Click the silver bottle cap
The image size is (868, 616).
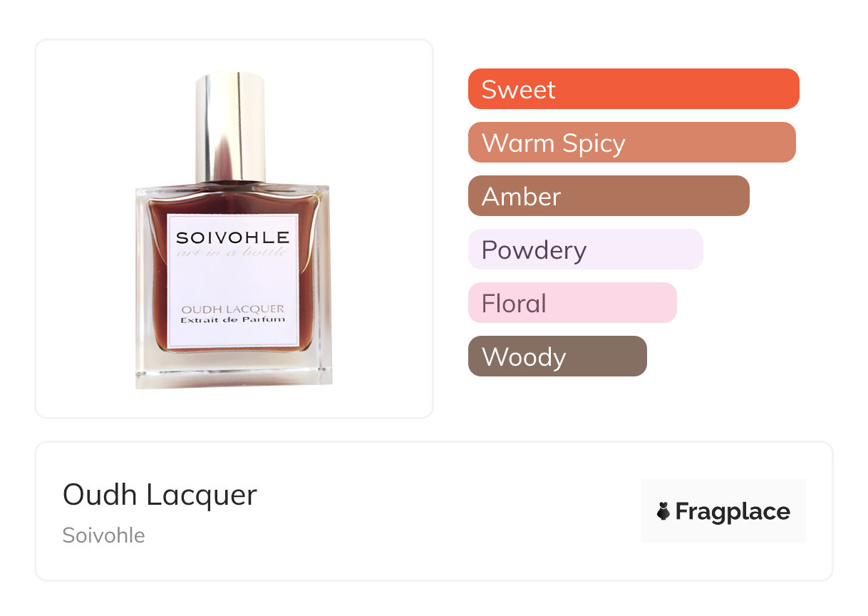[230, 126]
